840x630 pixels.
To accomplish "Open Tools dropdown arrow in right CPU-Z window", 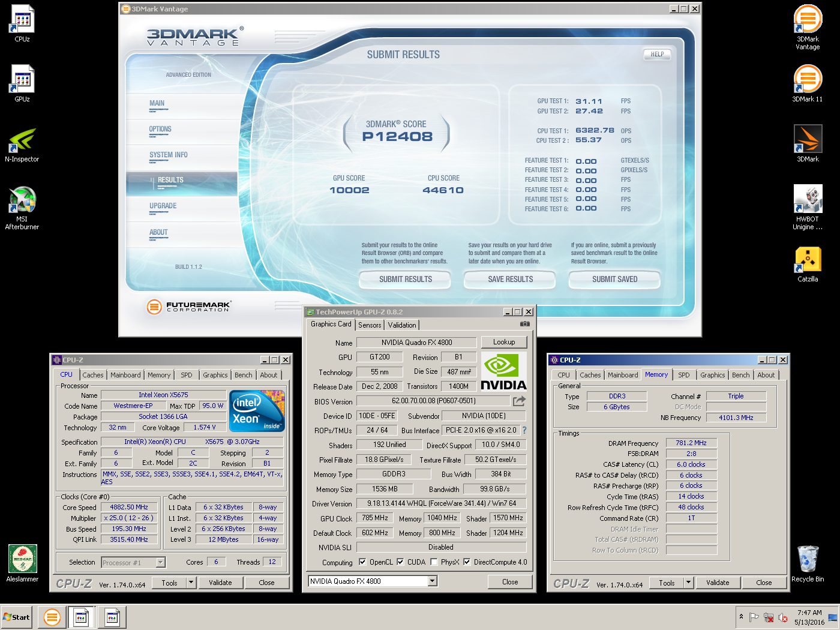I will [688, 582].
